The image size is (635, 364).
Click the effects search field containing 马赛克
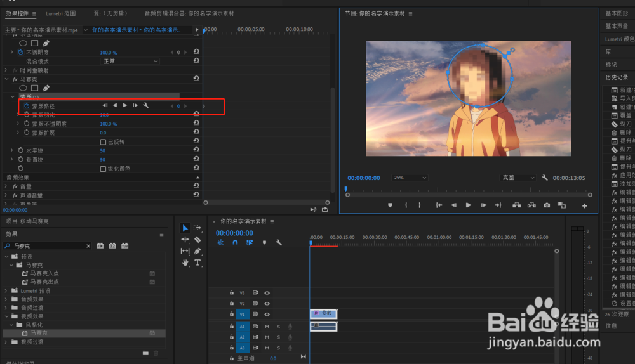(48, 246)
